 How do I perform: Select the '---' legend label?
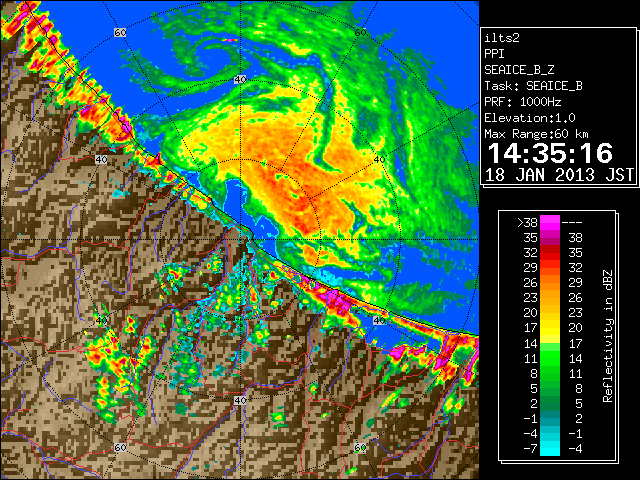[x=572, y=223]
